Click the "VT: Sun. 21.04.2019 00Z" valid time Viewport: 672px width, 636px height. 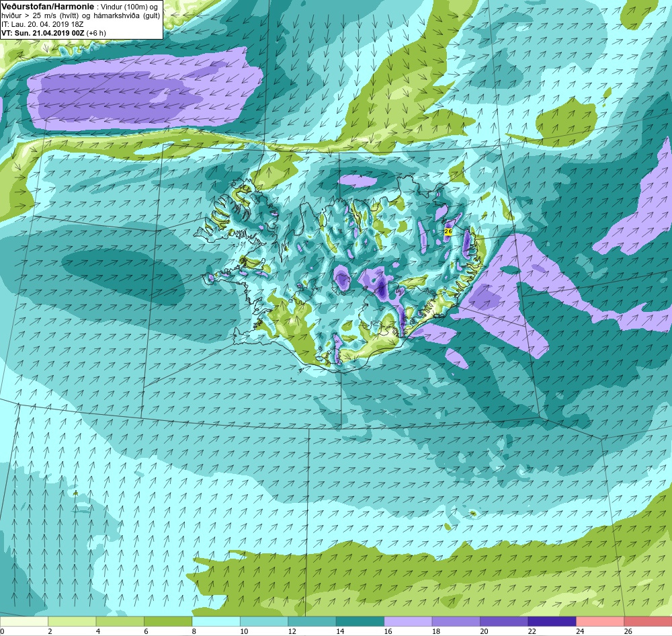point(43,33)
